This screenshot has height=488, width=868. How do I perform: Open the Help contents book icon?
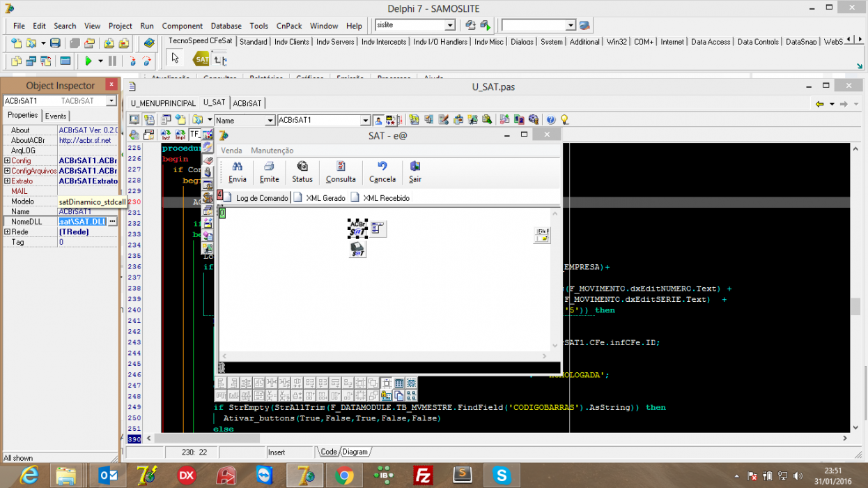tap(149, 43)
